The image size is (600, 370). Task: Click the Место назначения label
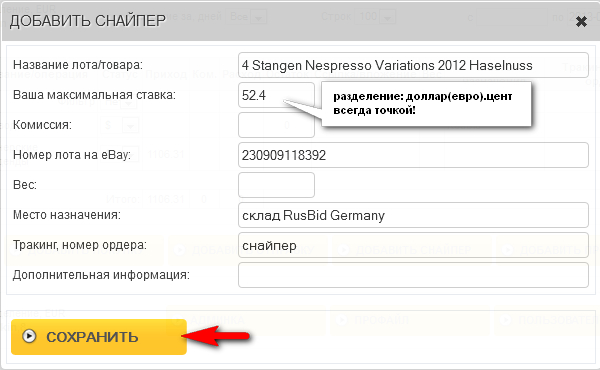pyautogui.click(x=67, y=215)
